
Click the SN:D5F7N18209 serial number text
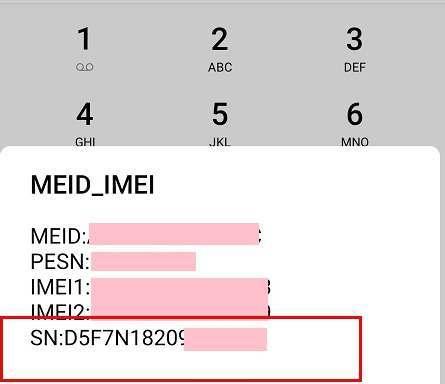[x=108, y=338]
